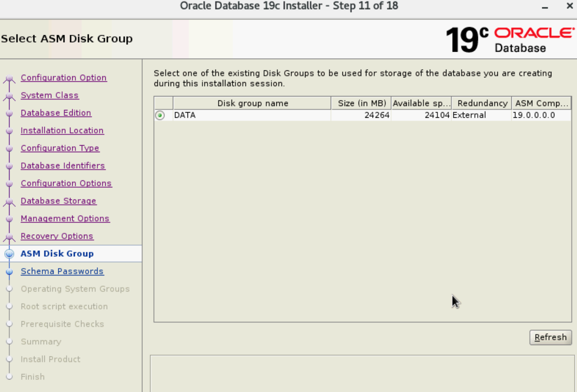Click the Database Identifiers step node icon

[x=9, y=166]
